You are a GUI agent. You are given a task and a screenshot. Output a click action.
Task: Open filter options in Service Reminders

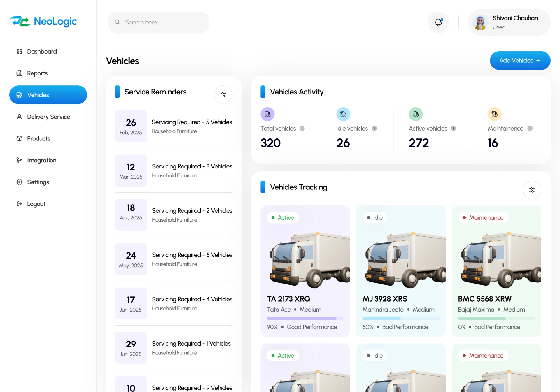[x=223, y=94]
